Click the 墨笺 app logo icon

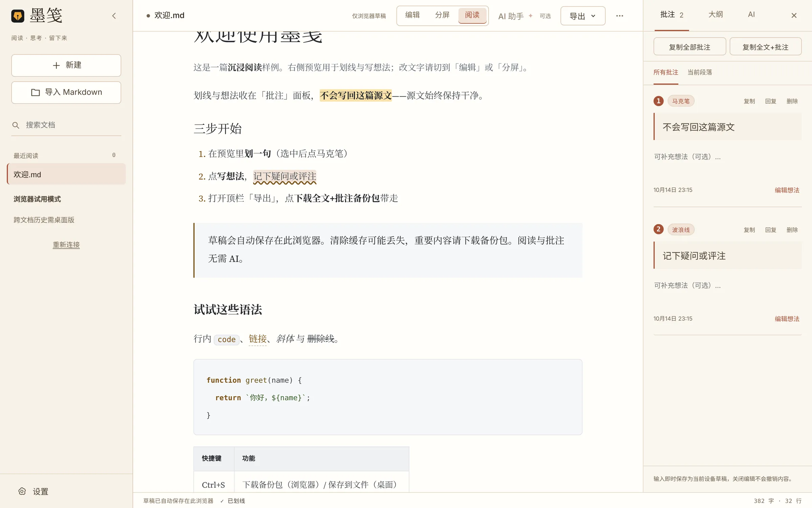click(x=18, y=16)
